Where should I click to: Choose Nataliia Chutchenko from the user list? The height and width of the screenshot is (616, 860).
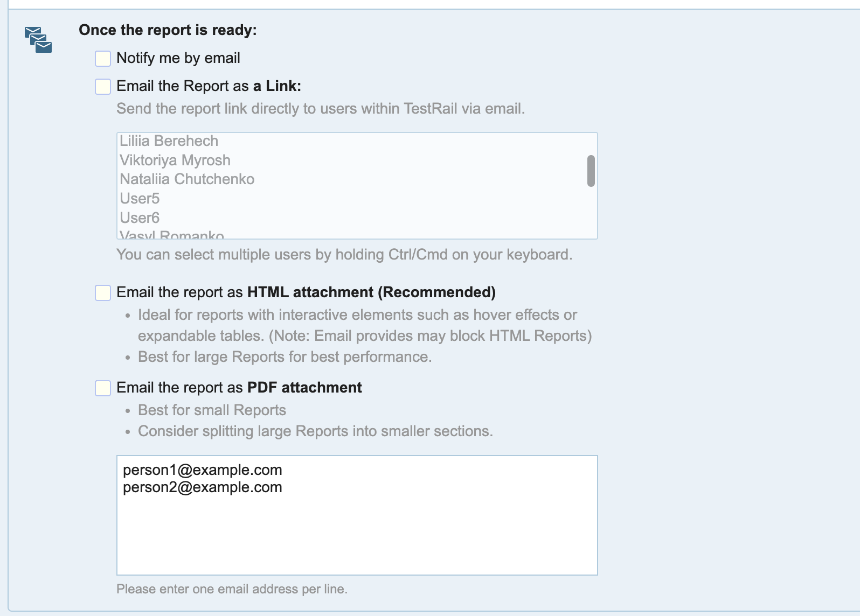tap(186, 179)
